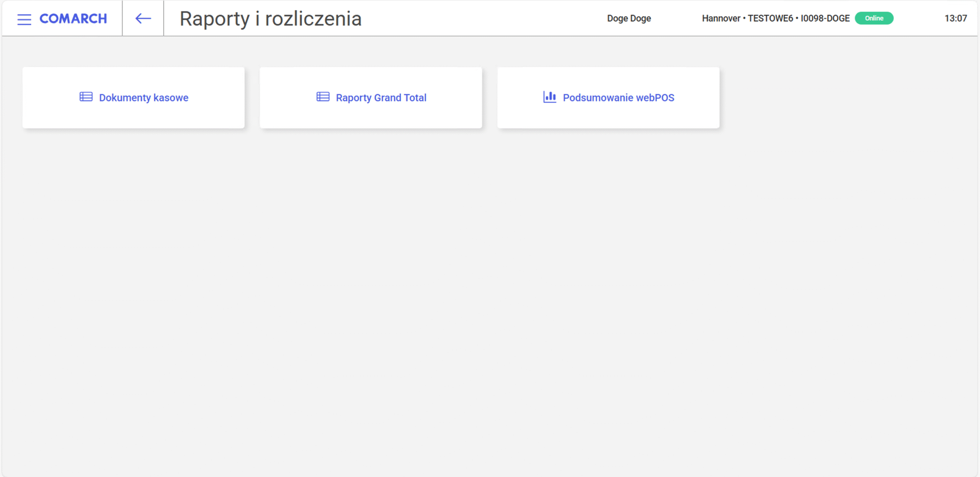Click the Dokumenty kasowe text label

tap(144, 98)
